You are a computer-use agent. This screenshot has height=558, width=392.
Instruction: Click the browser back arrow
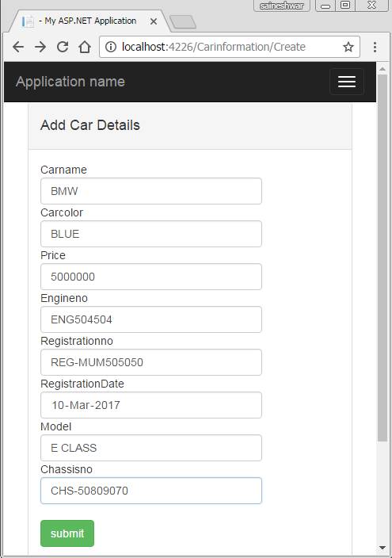click(18, 47)
